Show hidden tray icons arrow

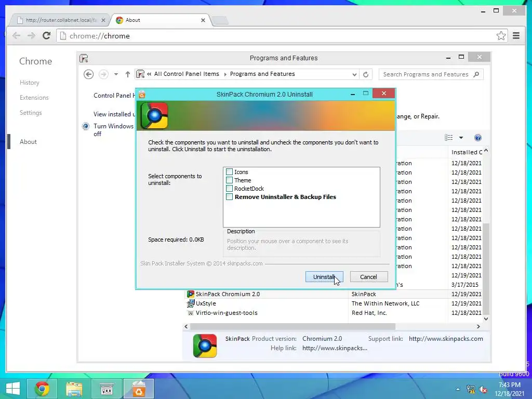point(458,389)
